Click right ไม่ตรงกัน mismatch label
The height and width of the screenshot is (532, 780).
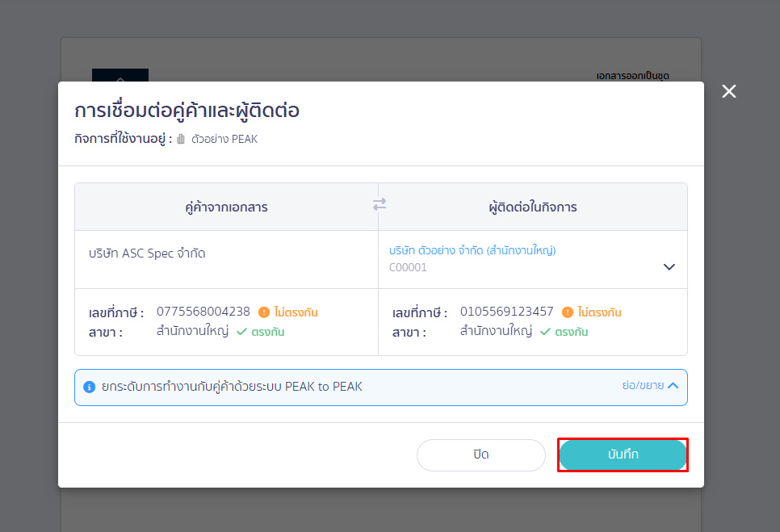click(599, 312)
